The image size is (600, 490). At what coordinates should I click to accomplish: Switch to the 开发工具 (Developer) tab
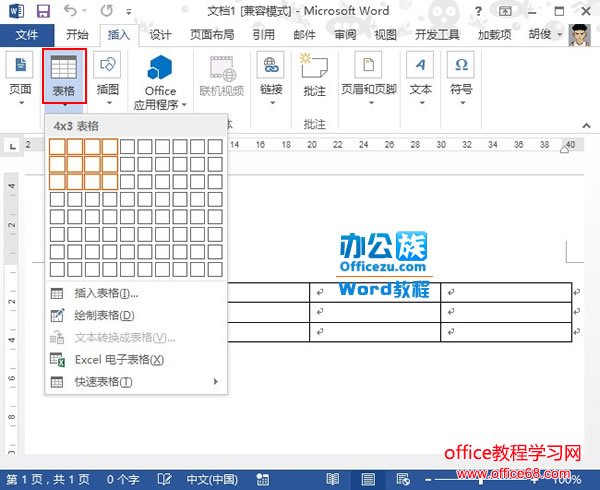tap(437, 35)
